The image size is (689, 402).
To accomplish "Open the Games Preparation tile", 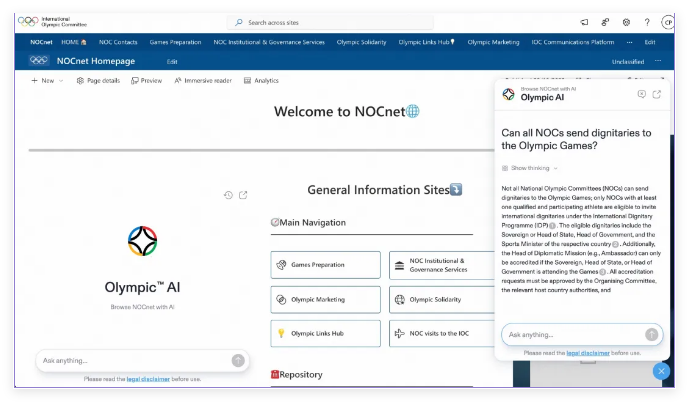I will [x=325, y=265].
